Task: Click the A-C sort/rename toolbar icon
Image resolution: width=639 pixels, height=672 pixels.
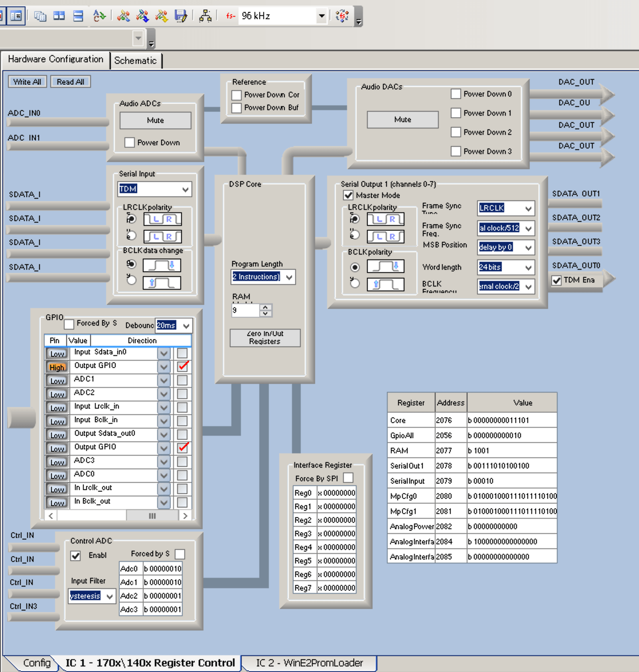Action: [x=99, y=16]
